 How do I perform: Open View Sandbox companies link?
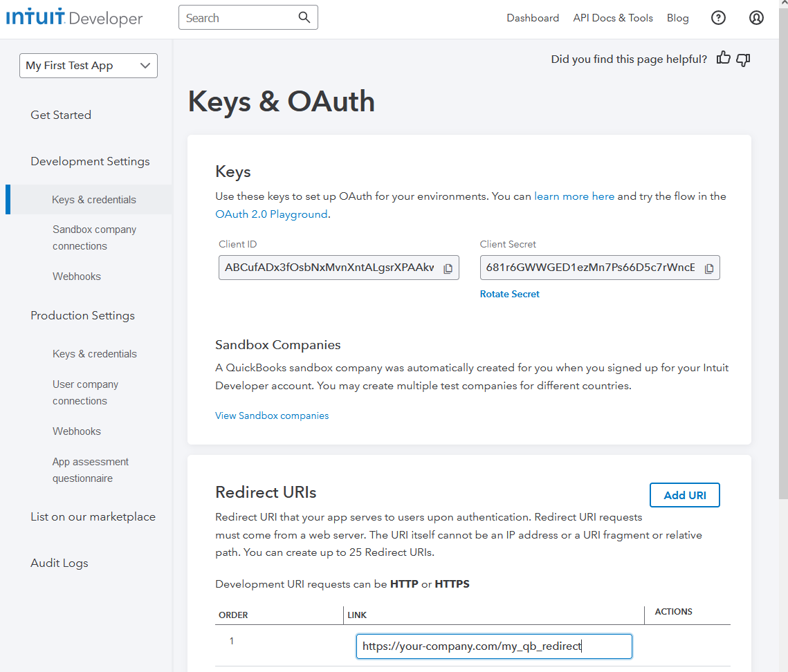(x=272, y=416)
